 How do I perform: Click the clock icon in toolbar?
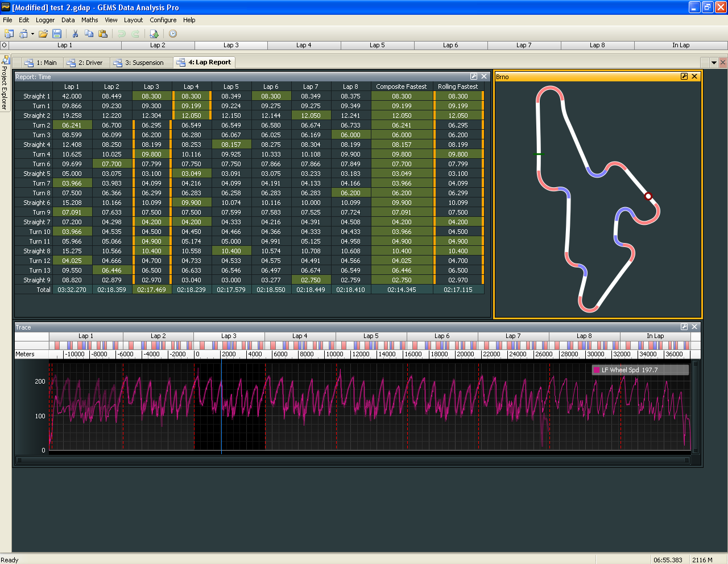(173, 34)
